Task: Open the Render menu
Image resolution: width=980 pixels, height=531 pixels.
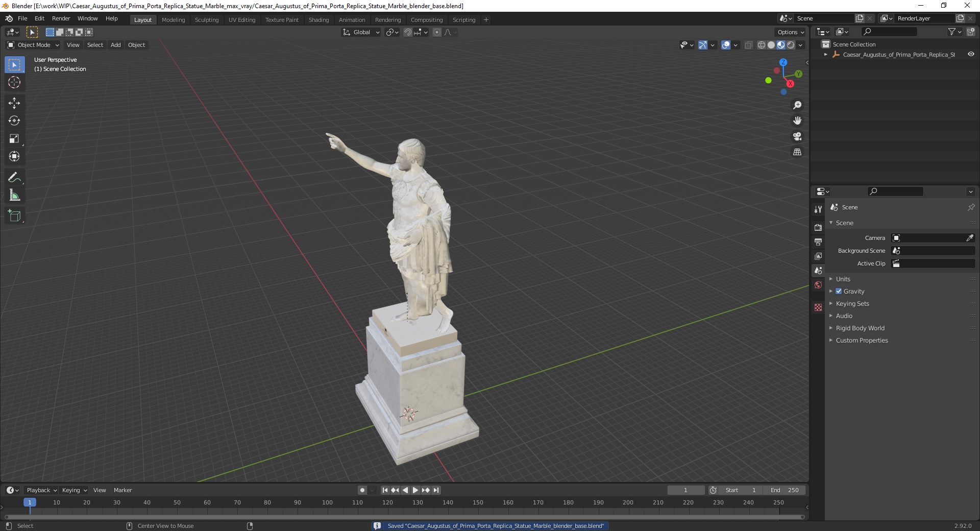Action: tap(61, 18)
